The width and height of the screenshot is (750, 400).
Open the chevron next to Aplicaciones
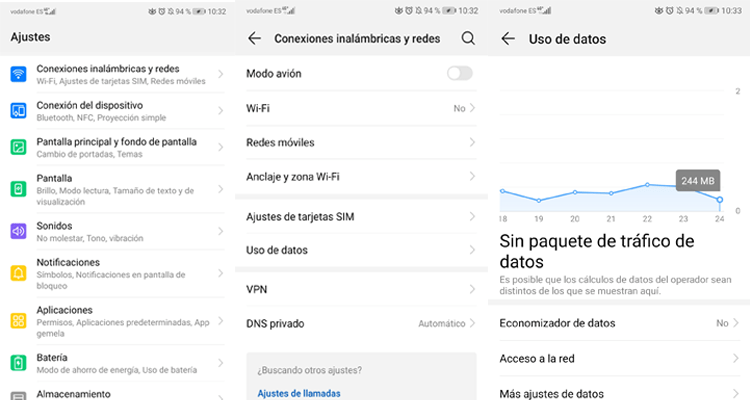click(221, 321)
